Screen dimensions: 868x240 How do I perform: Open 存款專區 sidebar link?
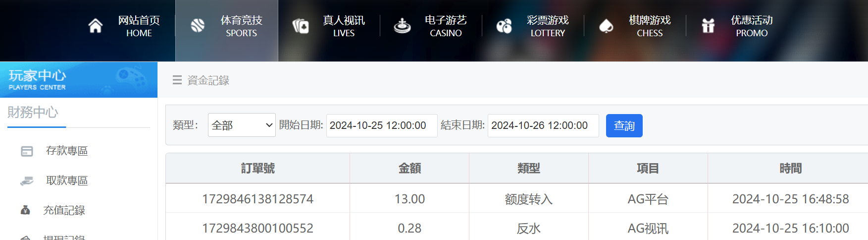67,151
